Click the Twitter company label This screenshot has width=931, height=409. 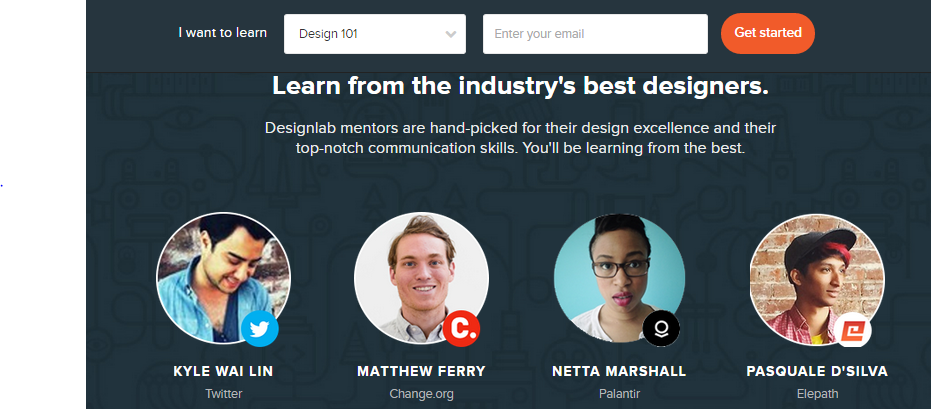(x=223, y=394)
